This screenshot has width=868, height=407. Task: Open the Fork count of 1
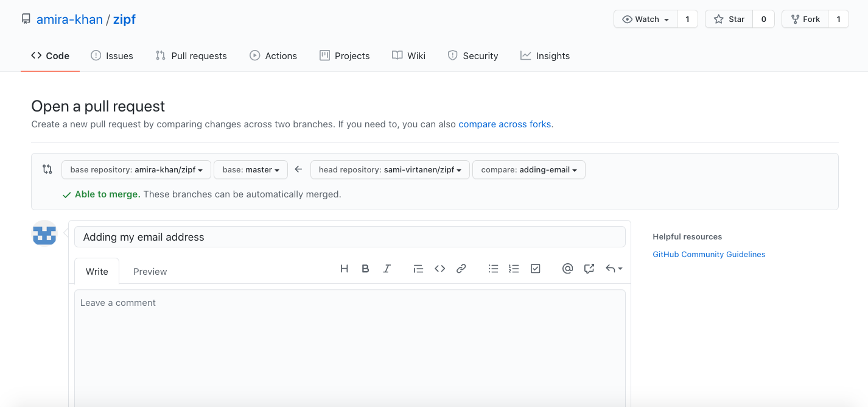point(838,19)
